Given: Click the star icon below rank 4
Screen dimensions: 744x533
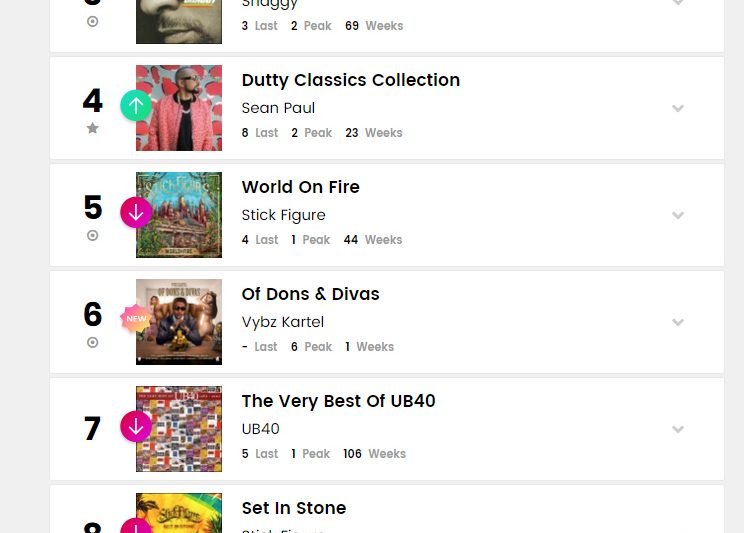Looking at the screenshot, I should 93,128.
